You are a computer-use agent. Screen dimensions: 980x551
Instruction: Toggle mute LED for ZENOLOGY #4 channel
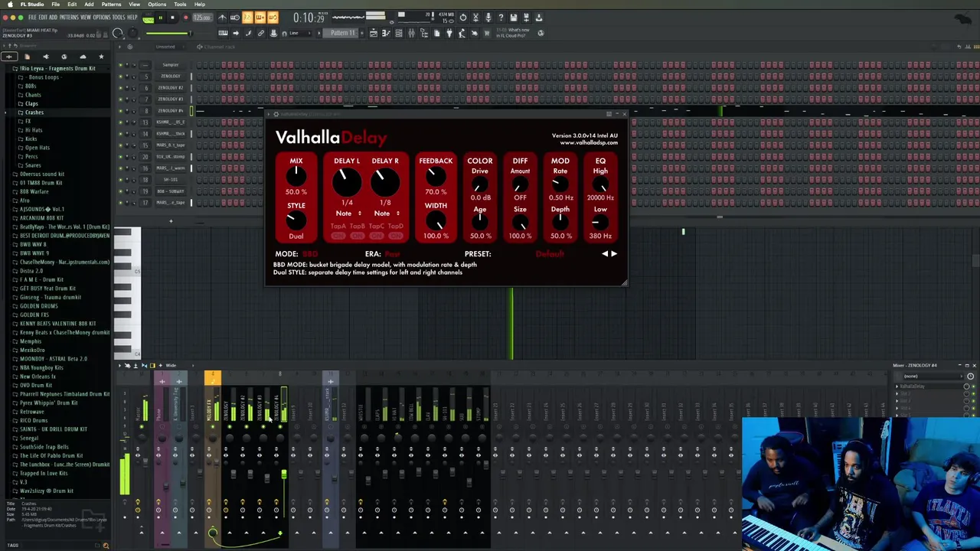pyautogui.click(x=120, y=111)
